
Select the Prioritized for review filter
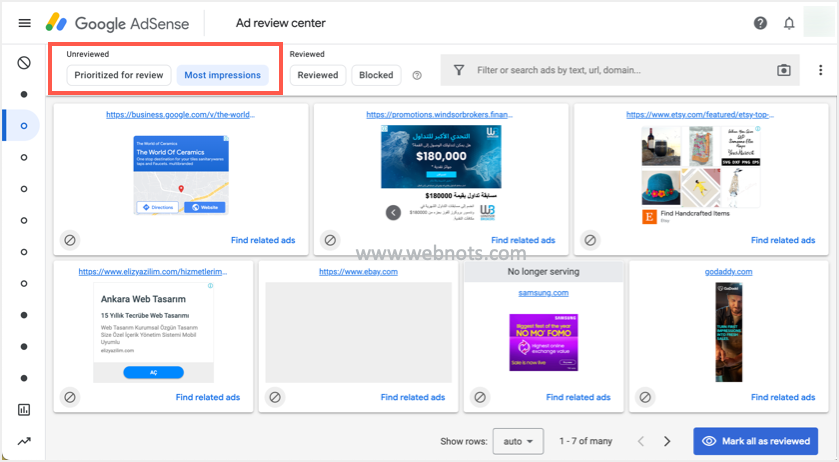tap(119, 75)
